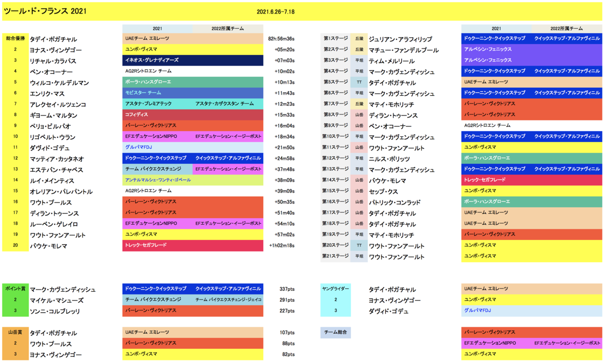605x364 pixels.
Task: Click the time gap +05m20s
Action: [x=284, y=50]
